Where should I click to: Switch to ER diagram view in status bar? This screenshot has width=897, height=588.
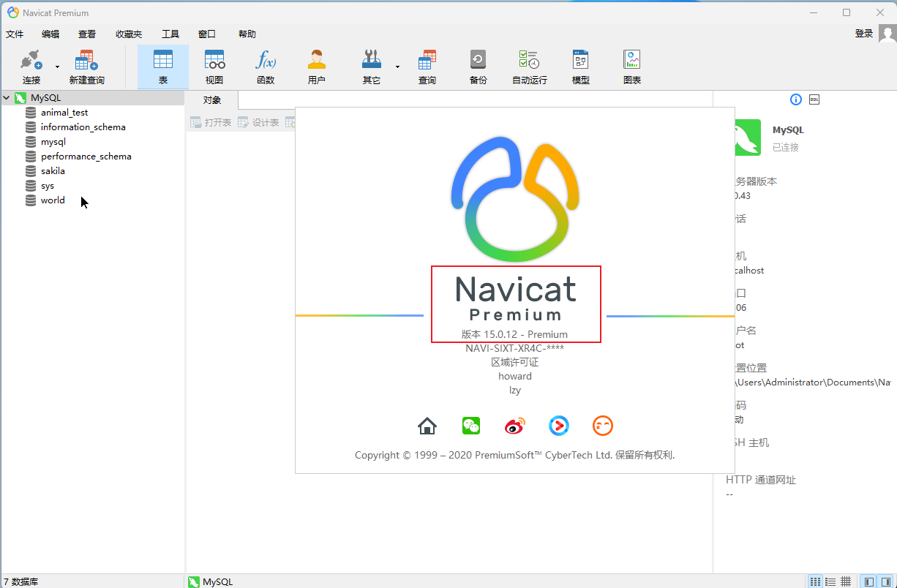pyautogui.click(x=846, y=581)
